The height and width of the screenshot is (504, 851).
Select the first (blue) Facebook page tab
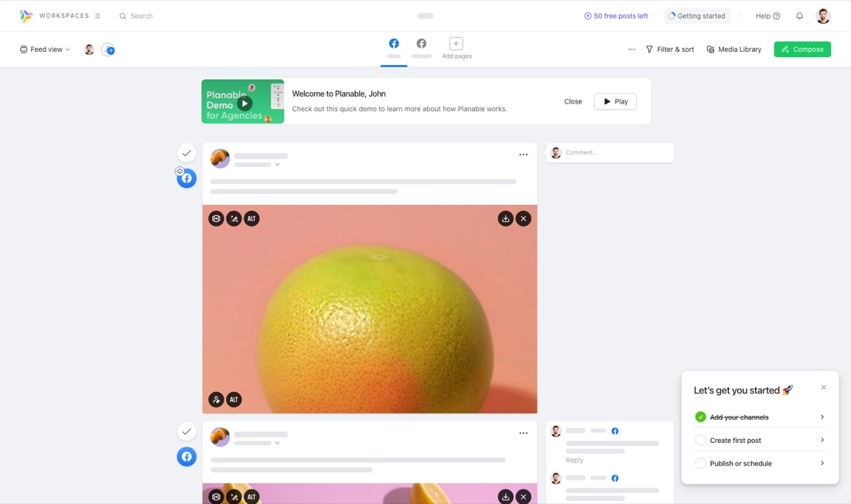click(x=394, y=43)
